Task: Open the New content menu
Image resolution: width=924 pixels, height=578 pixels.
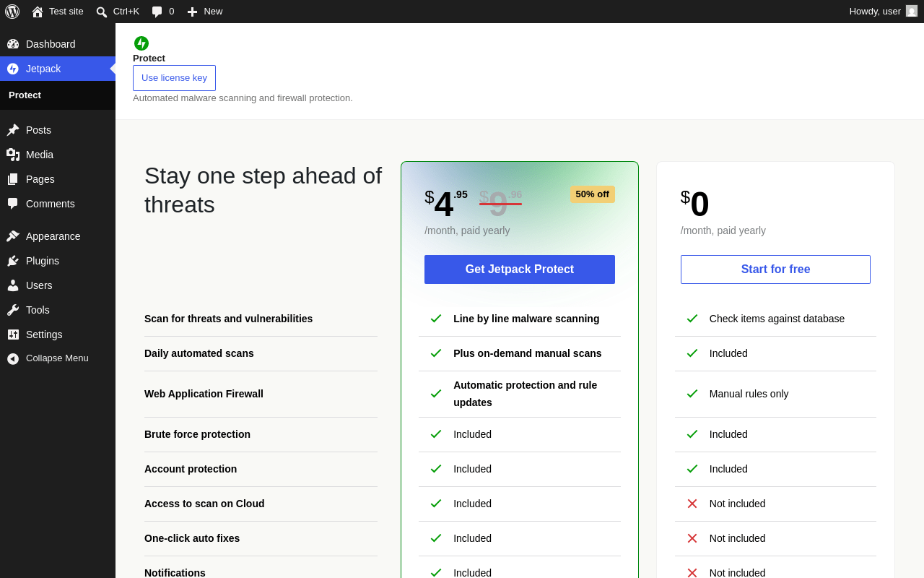Action: (205, 12)
